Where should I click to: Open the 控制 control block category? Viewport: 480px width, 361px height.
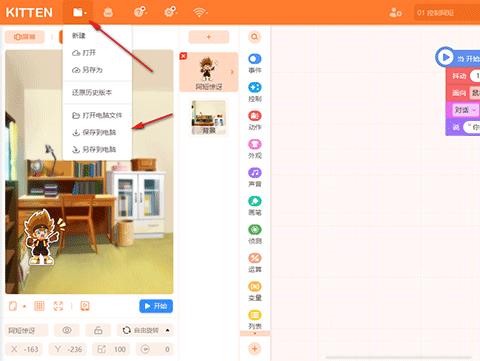pyautogui.click(x=255, y=92)
